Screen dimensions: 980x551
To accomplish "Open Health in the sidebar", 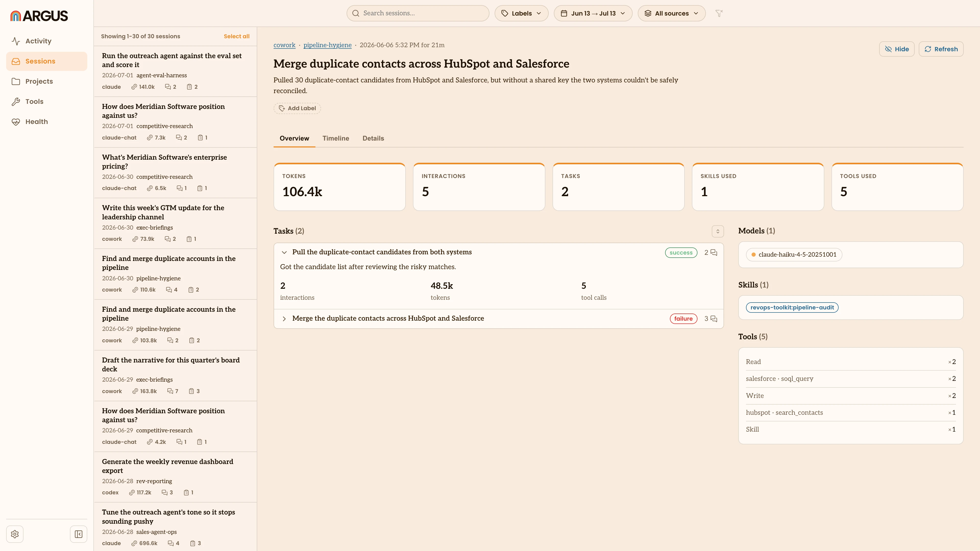I will click(46, 122).
